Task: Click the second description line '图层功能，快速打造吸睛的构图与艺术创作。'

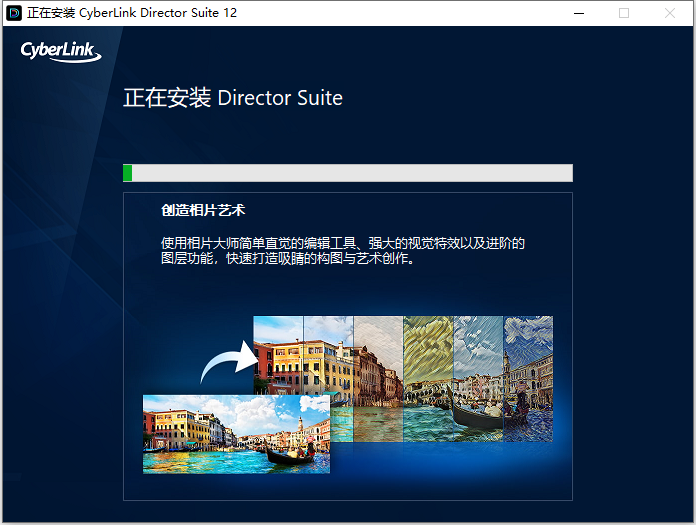Action: [x=288, y=258]
